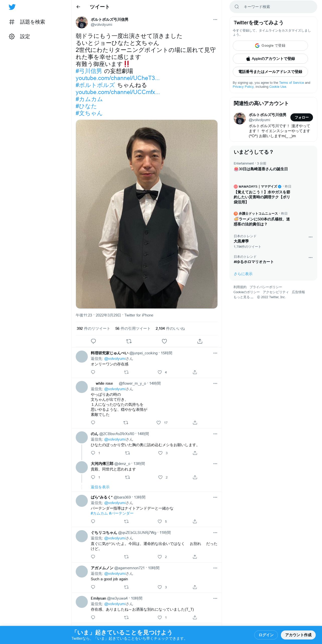Expand replies with 返信を表示
322x644 pixels.
point(100,487)
